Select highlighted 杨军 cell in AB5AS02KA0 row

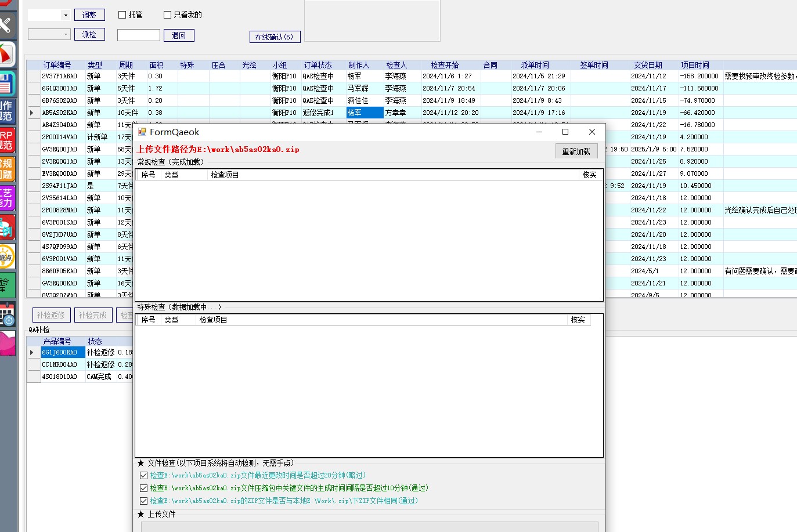[365, 113]
